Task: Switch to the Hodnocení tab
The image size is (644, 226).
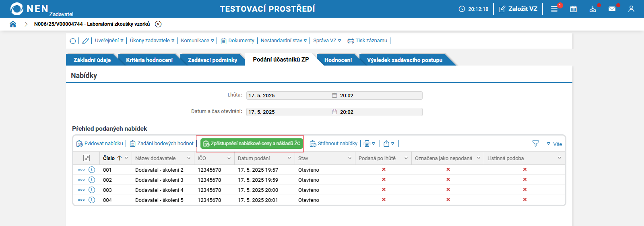Action: 338,60
